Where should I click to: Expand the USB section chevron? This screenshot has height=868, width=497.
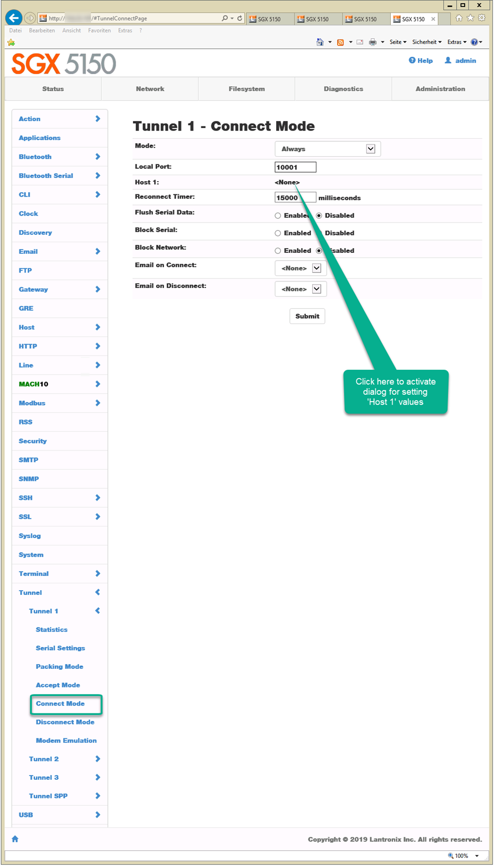pos(98,815)
